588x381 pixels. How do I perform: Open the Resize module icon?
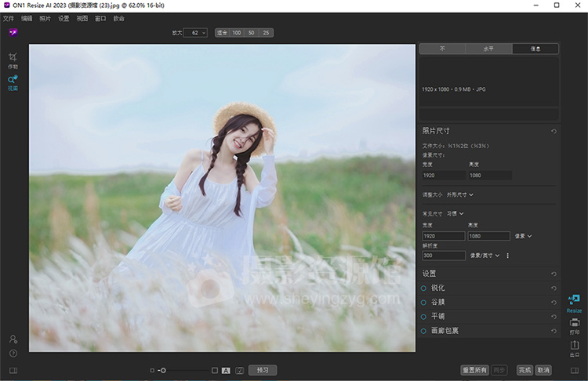coord(574,300)
